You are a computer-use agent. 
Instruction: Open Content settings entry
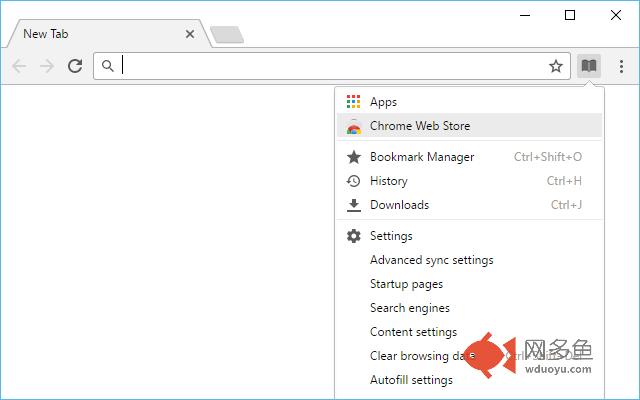(469, 332)
